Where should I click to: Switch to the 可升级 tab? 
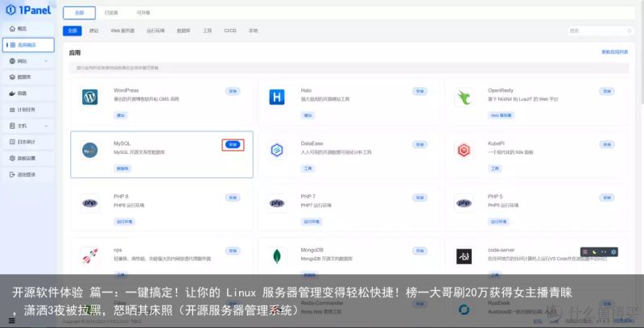click(143, 13)
